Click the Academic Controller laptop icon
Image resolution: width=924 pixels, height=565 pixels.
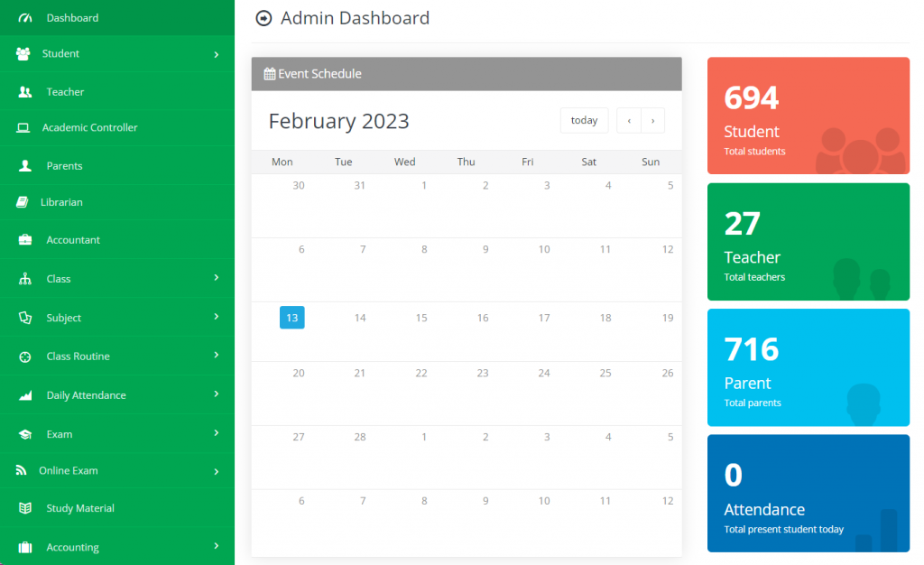click(23, 128)
